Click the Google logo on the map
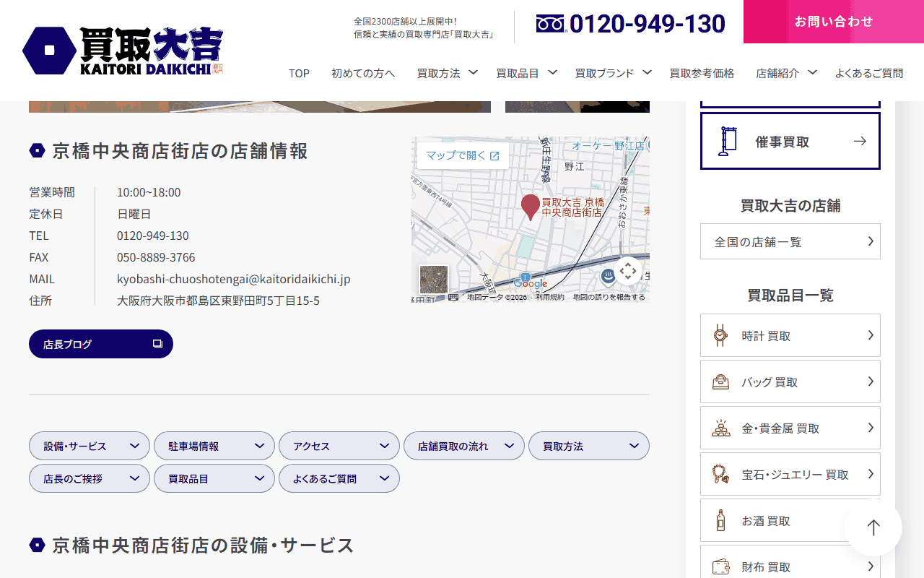The width and height of the screenshot is (924, 578). click(531, 284)
